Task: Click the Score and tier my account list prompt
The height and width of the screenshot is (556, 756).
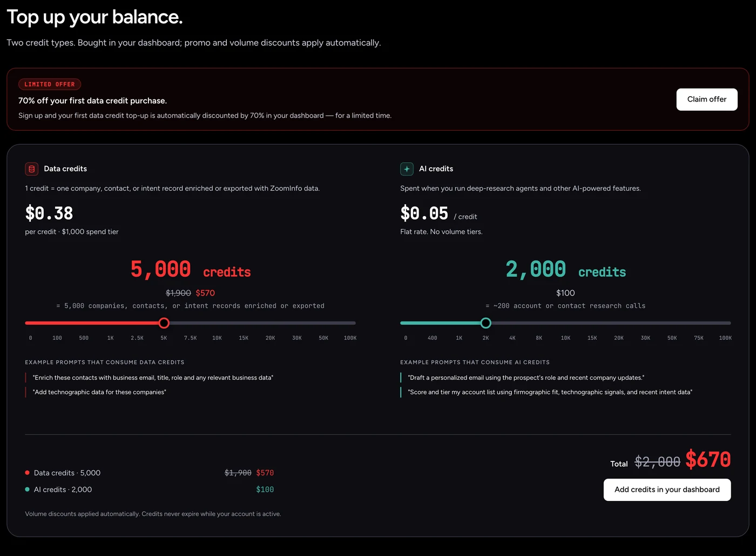Action: [x=550, y=392]
